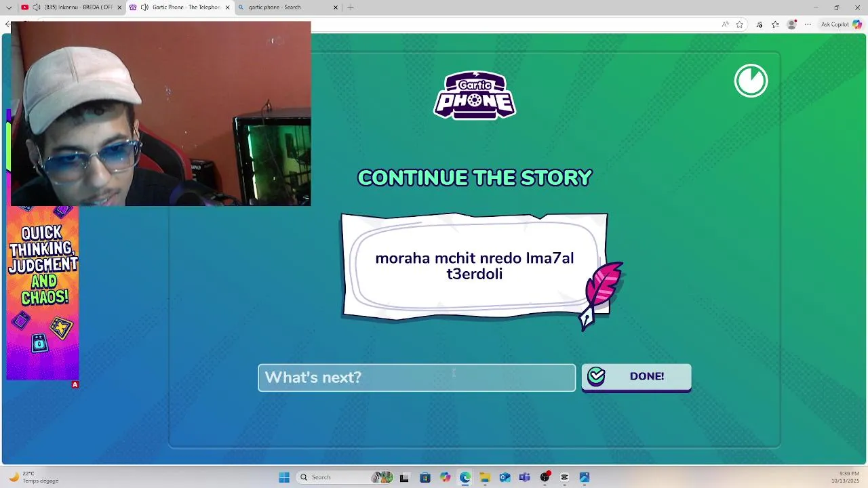Click the quick thinking judgment chaos ad banner
Screen dimensions: 868x488
[x=43, y=293]
